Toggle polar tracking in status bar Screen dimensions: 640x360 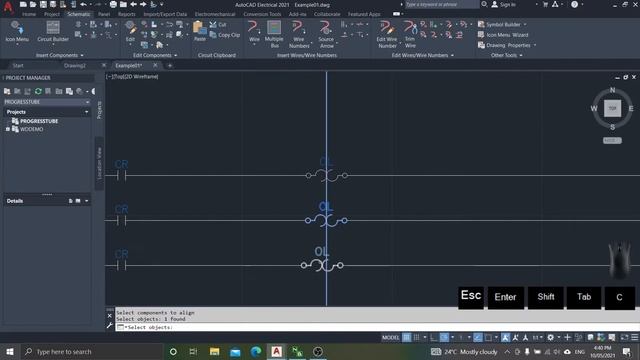444,338
